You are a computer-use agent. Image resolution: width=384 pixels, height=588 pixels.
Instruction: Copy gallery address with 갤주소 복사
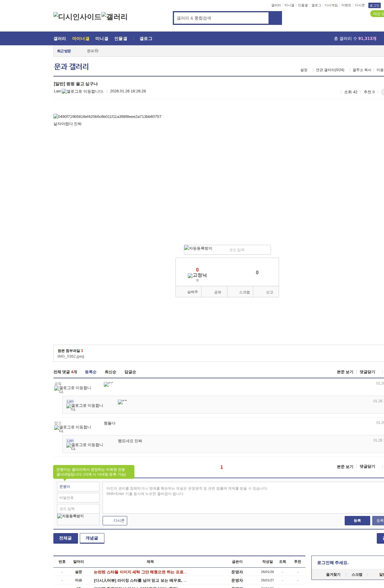(x=362, y=70)
